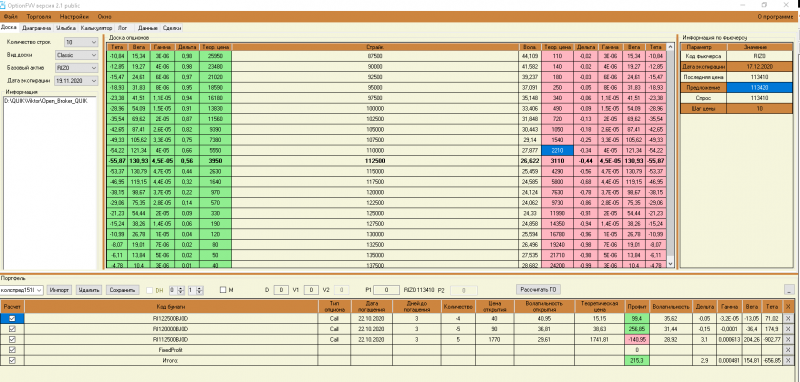Delete the RI120000BJ0D position via its X icon
This screenshot has height=382, width=800.
point(789,329)
